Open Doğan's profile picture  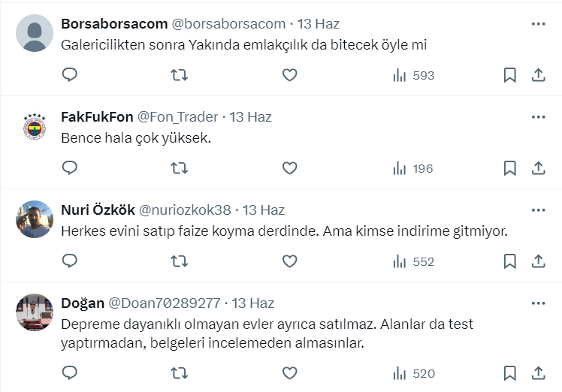35,312
